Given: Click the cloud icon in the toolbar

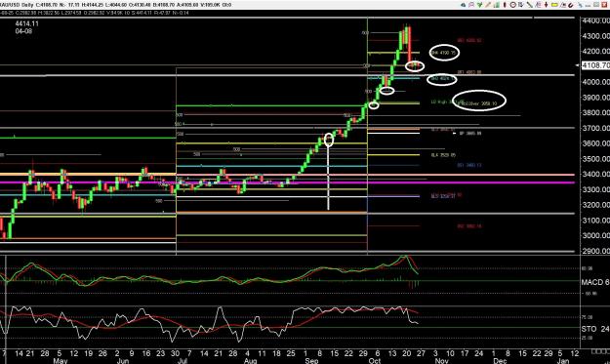Looking at the screenshot, I should tap(463, 5).
